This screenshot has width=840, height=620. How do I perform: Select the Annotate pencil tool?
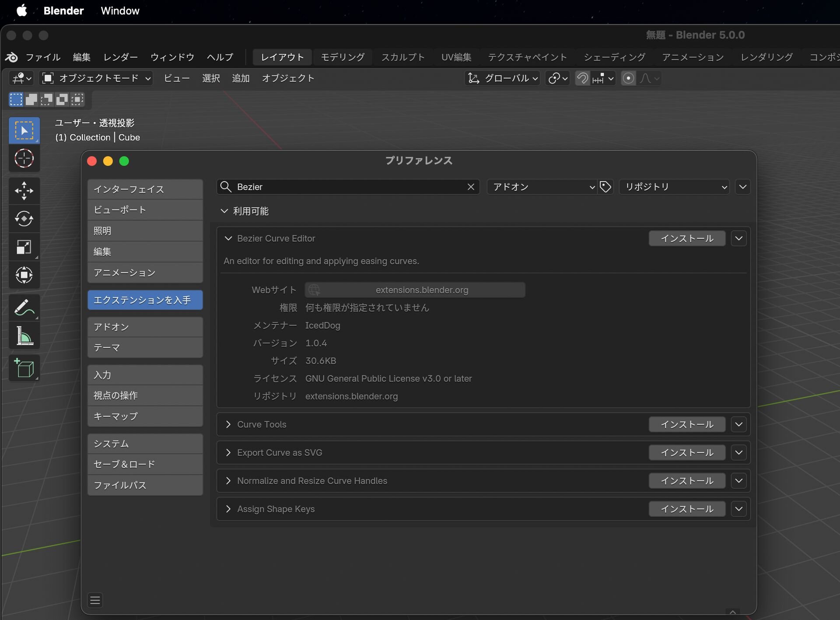[x=24, y=307]
